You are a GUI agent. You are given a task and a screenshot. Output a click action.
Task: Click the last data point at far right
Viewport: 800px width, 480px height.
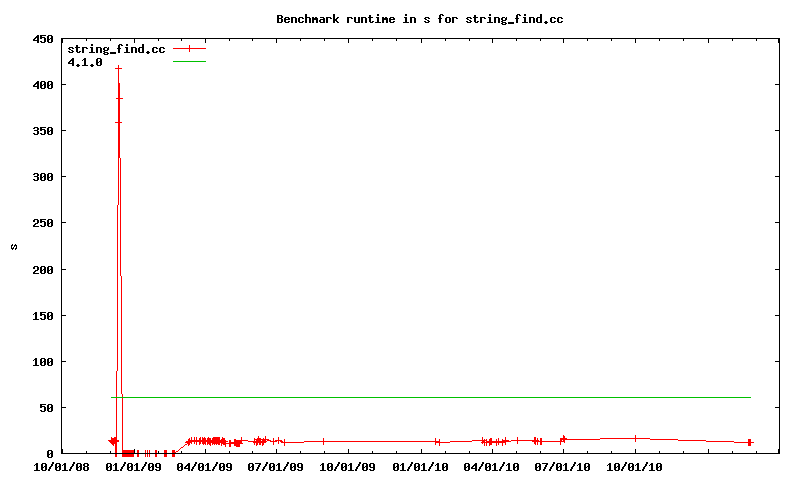click(x=749, y=442)
